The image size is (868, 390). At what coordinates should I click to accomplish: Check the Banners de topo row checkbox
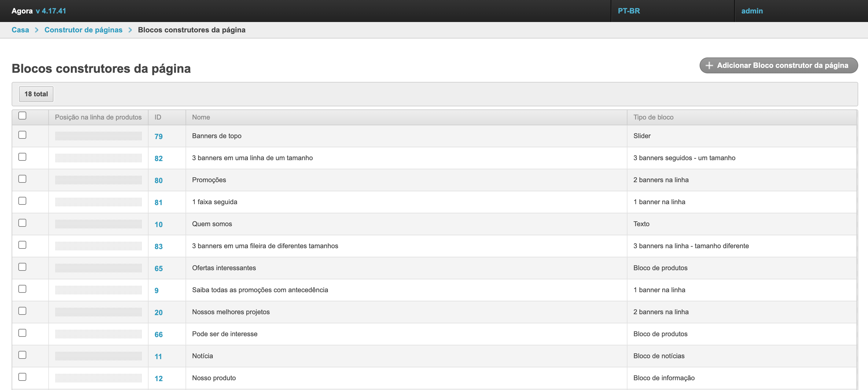22,135
